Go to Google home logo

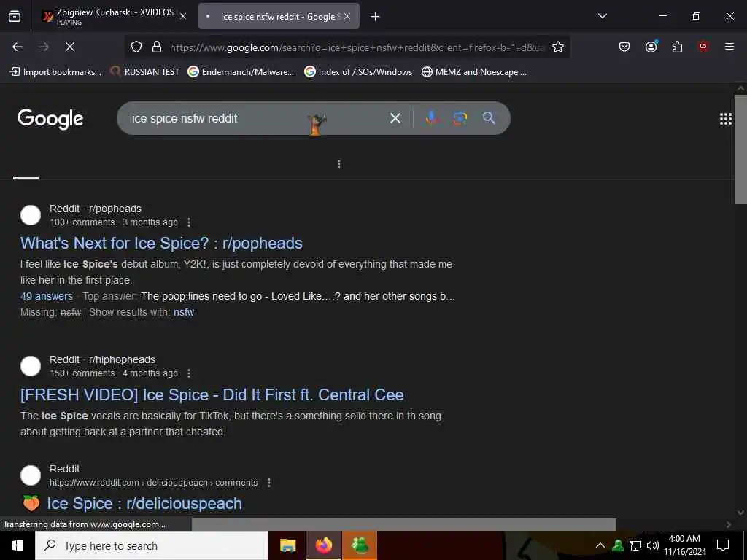click(50, 119)
